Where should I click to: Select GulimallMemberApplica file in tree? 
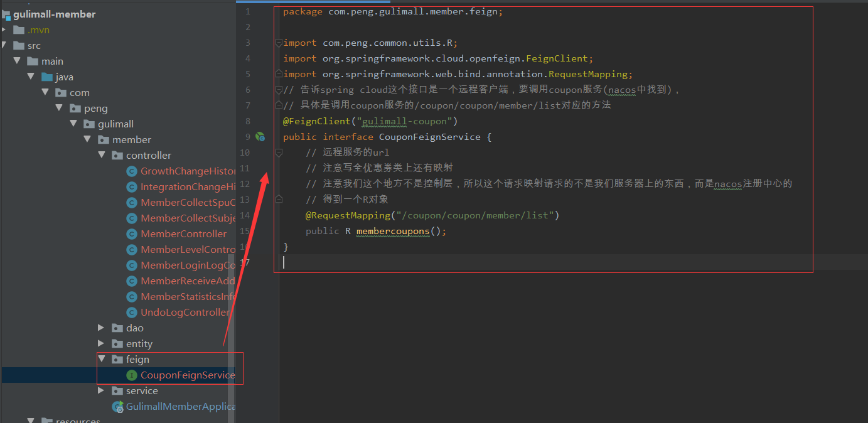(x=181, y=407)
